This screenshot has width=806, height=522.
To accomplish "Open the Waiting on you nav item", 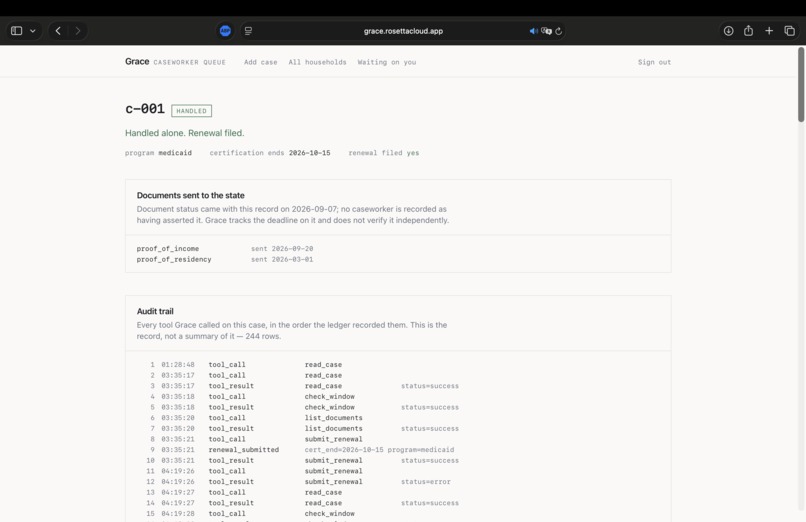I will tap(387, 62).
